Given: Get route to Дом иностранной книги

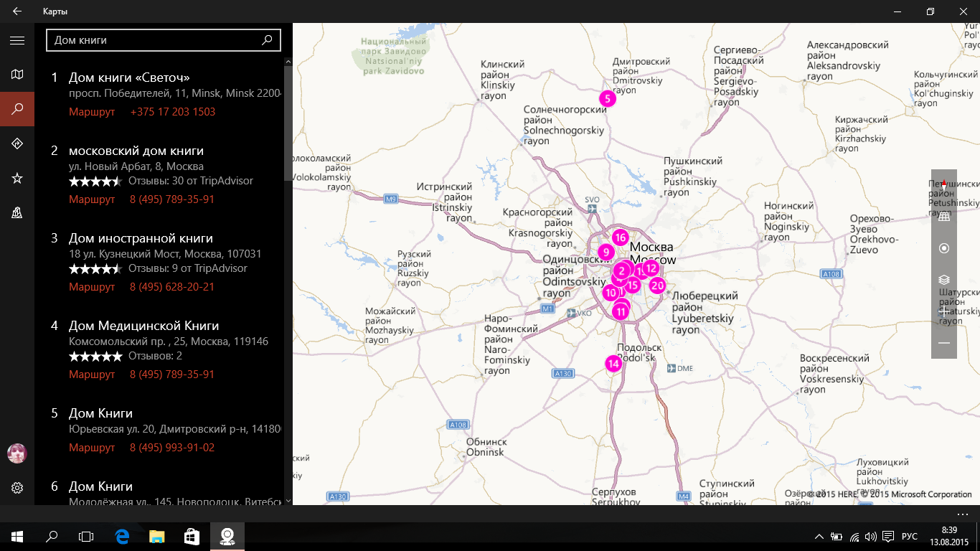Looking at the screenshot, I should (92, 287).
